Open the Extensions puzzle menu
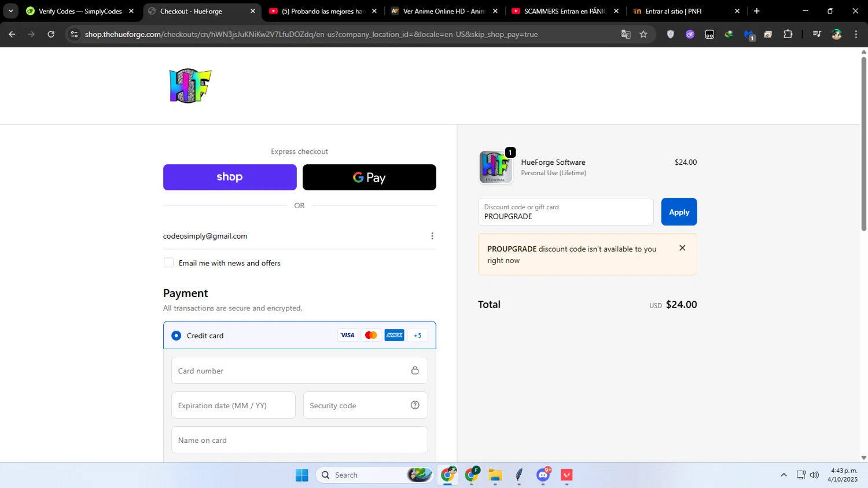The width and height of the screenshot is (868, 488). pos(788,34)
